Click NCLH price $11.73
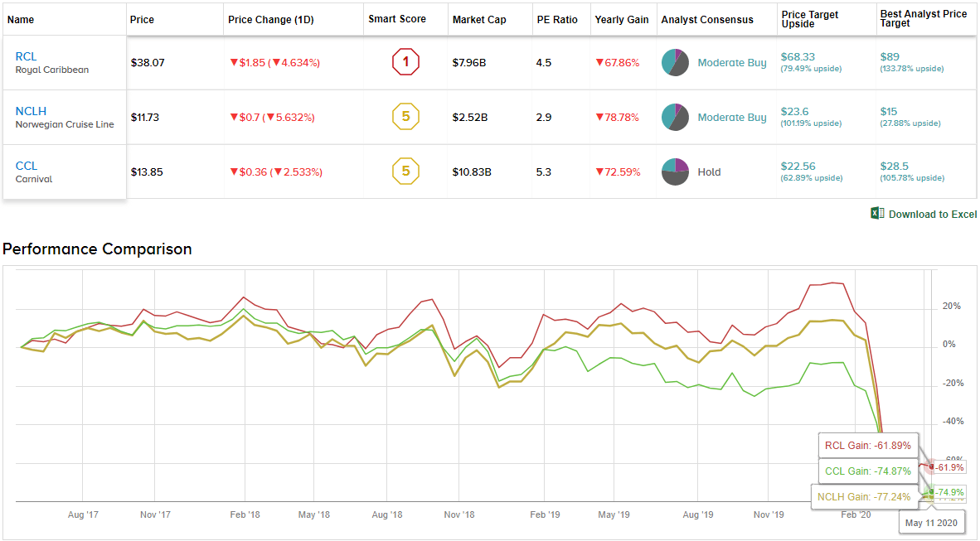The image size is (980, 541). [144, 117]
